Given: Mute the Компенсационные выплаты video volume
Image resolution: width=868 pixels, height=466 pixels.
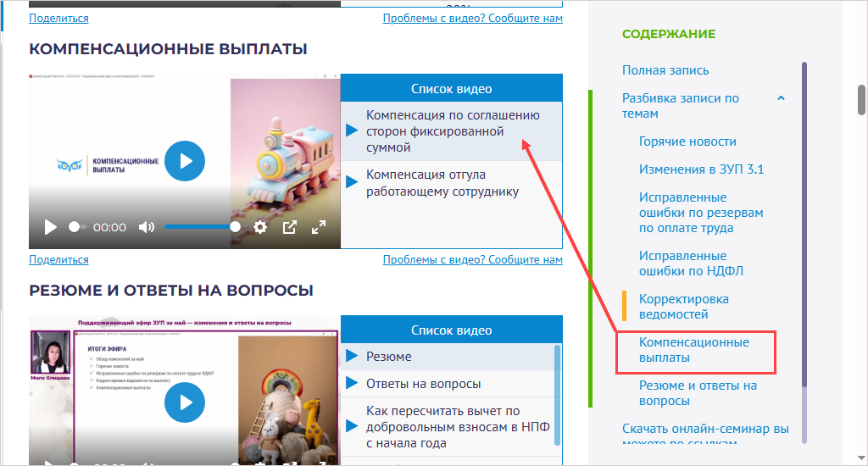Looking at the screenshot, I should click(x=146, y=227).
